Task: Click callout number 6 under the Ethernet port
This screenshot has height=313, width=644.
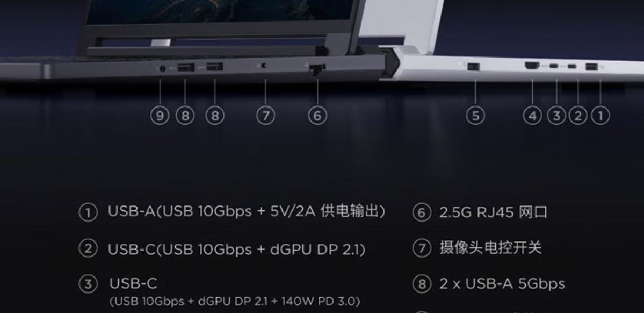Action: [x=317, y=116]
